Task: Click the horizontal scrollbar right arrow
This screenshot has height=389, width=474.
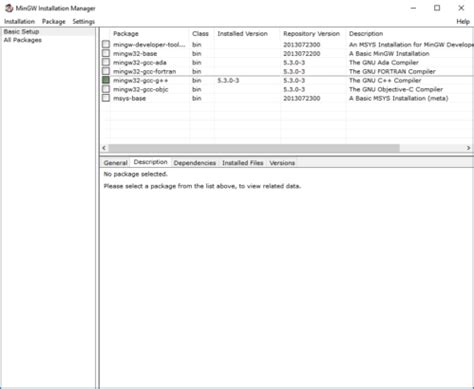Action: pyautogui.click(x=468, y=148)
